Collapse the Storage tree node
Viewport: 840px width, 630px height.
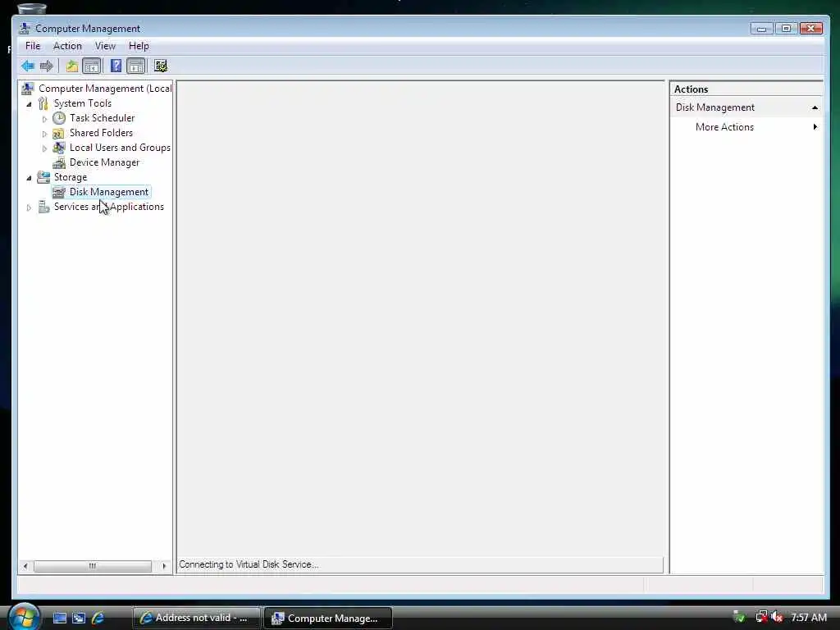tap(29, 178)
